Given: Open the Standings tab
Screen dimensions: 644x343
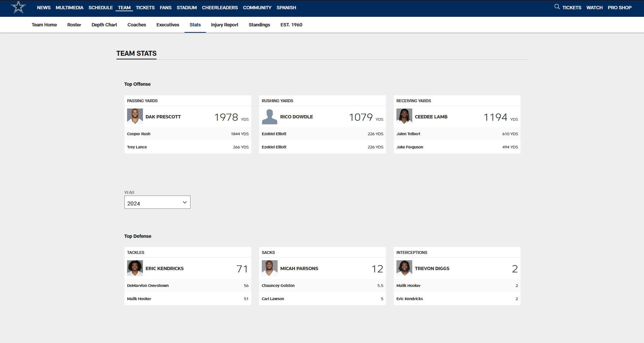Looking at the screenshot, I should [259, 25].
